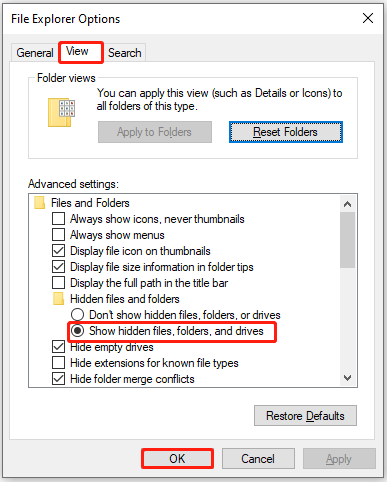Enable Display the full path in title bar
The height and width of the screenshot is (482, 387).
point(59,283)
